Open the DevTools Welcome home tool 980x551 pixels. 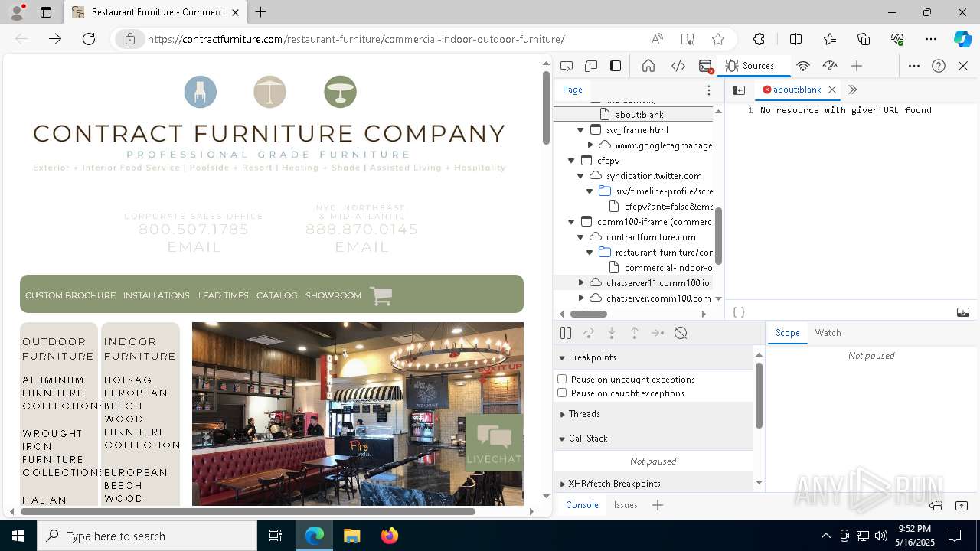[648, 66]
